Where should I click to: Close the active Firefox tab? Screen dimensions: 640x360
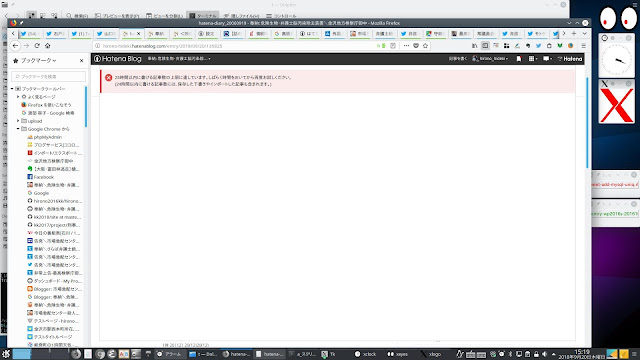point(138,34)
